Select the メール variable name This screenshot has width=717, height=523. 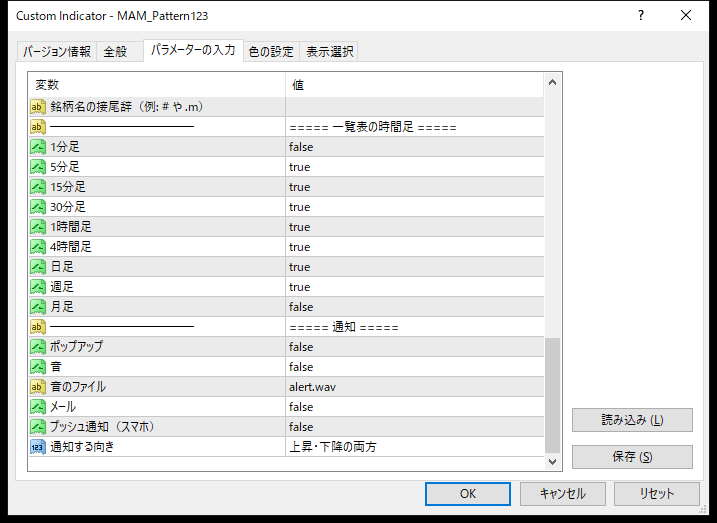pos(63,406)
